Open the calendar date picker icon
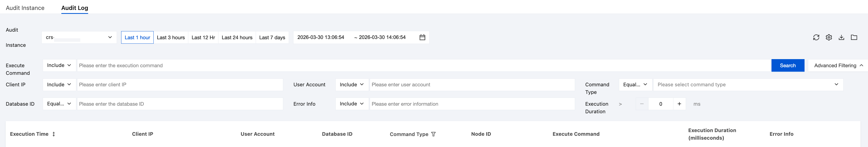 [x=422, y=37]
